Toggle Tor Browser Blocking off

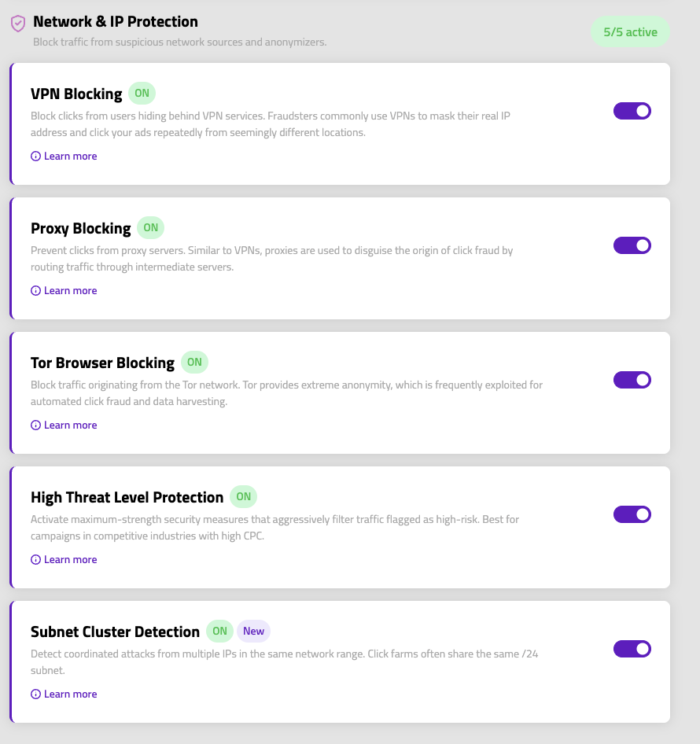[632, 380]
